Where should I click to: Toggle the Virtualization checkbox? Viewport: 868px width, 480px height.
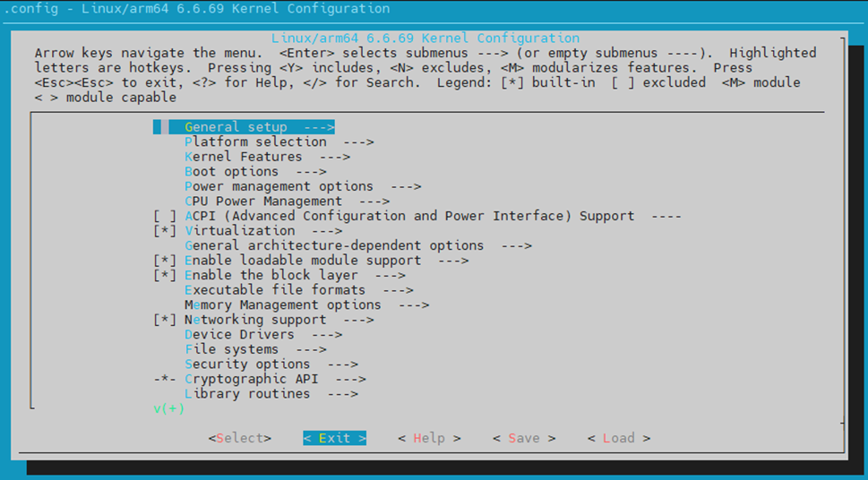point(165,231)
